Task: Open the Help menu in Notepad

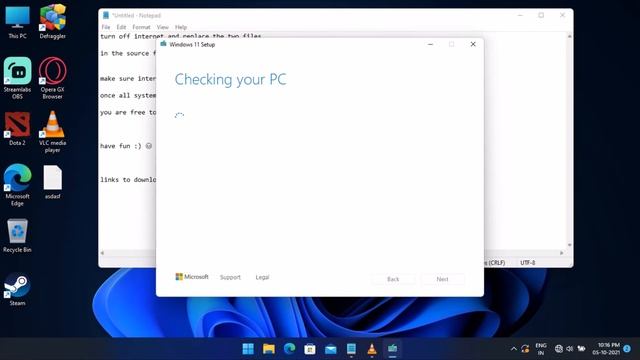Action: [x=181, y=27]
